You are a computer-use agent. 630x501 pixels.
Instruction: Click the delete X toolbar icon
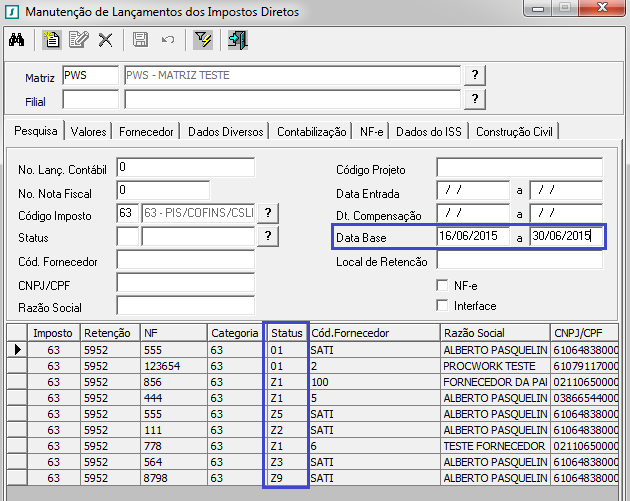coord(105,40)
